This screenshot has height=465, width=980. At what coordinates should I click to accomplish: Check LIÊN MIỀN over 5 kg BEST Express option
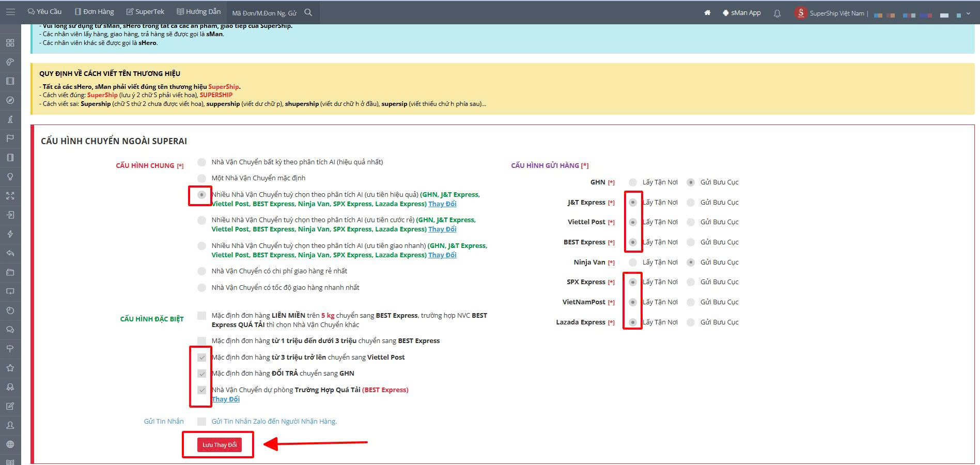pyautogui.click(x=202, y=316)
